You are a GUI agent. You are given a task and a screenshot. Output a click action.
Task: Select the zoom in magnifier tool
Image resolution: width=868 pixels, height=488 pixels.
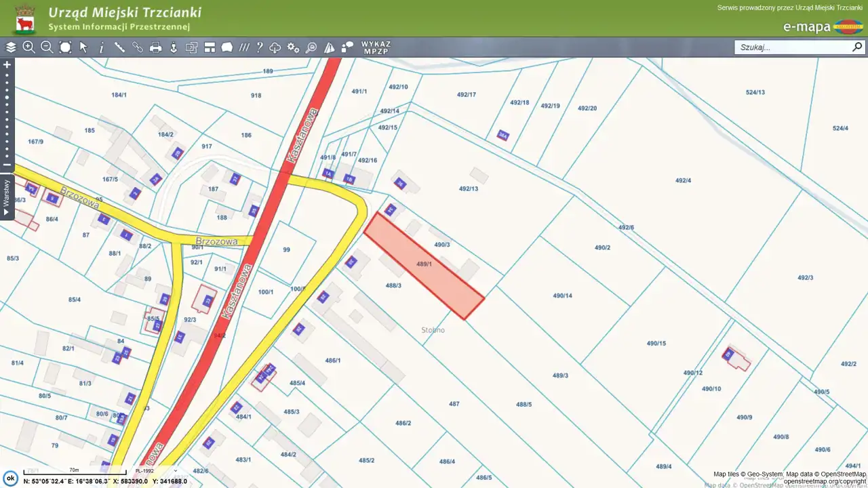click(28, 47)
